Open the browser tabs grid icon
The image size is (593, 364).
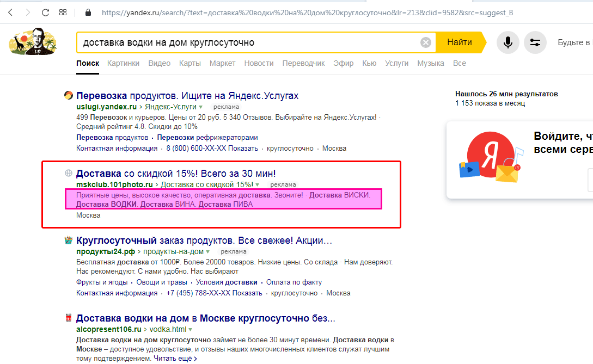(x=63, y=13)
